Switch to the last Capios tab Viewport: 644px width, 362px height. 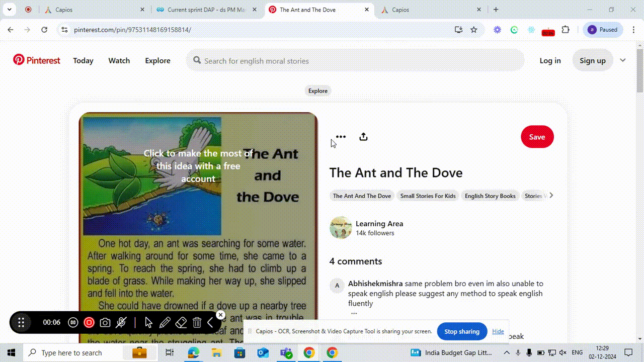point(430,10)
